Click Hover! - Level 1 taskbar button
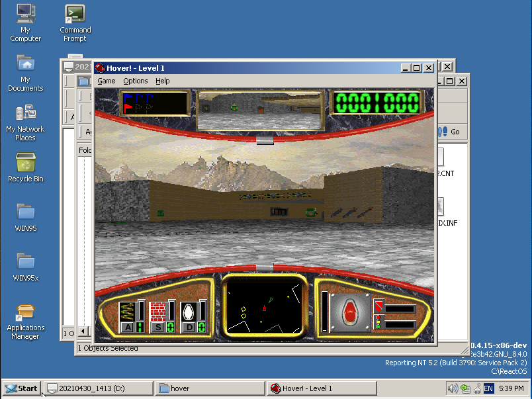Viewport: 532px width, 399px height. coord(322,388)
